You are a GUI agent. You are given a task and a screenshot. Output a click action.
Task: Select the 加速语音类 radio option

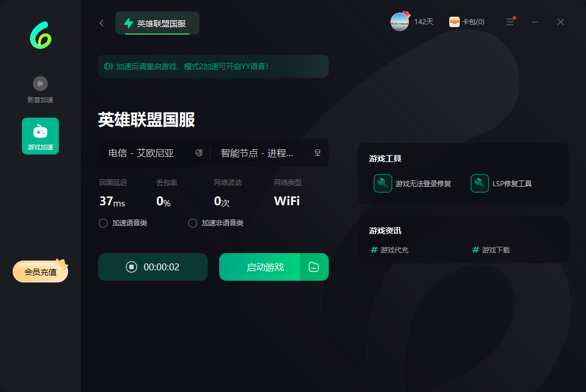[x=103, y=223]
